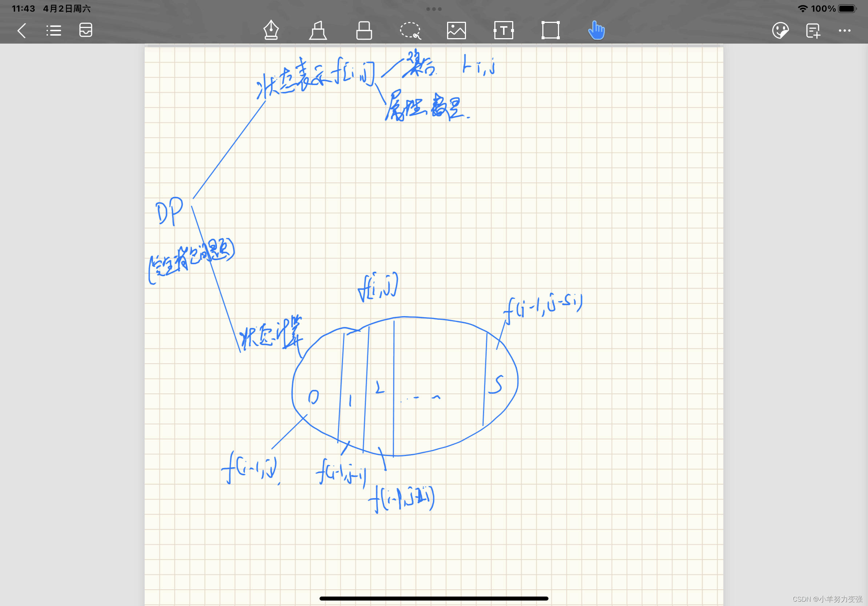The height and width of the screenshot is (606, 868).
Task: Open the page tray icon
Action: coord(86,30)
